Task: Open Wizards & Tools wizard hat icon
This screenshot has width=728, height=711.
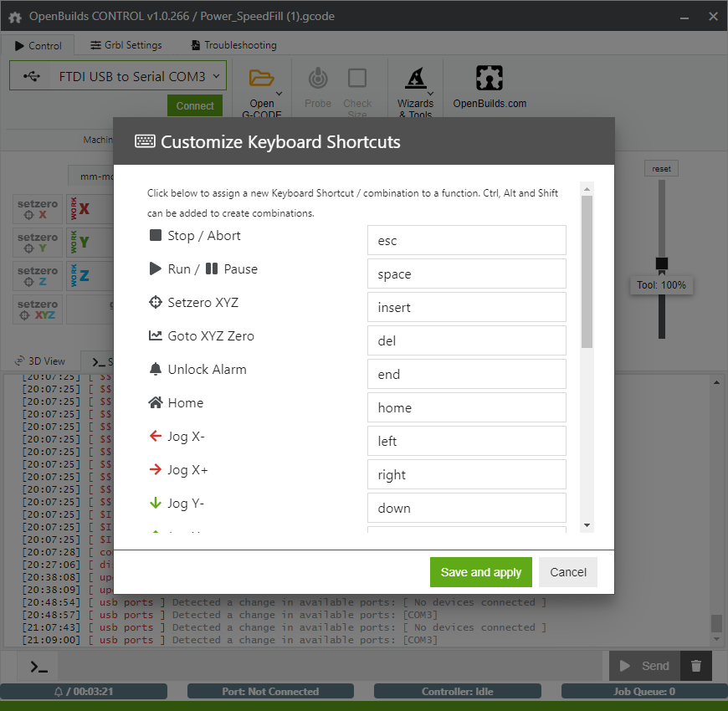Action: coord(415,79)
